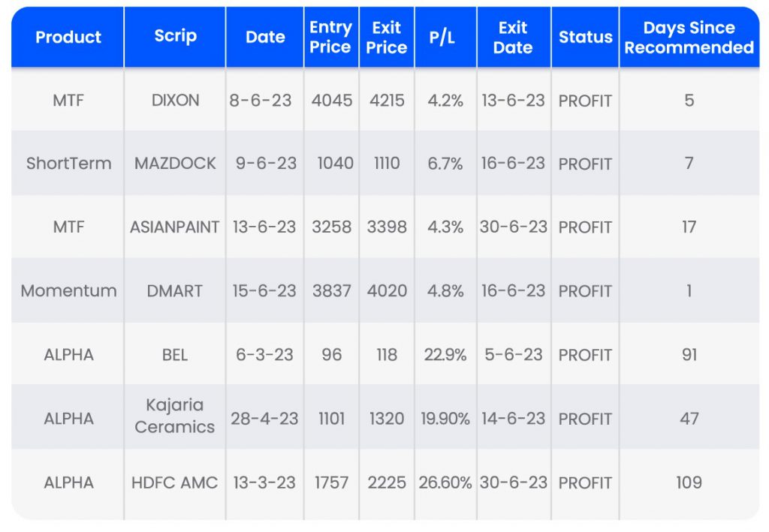Click the Scrip column header
Screen dimensions: 769x532
175,37
